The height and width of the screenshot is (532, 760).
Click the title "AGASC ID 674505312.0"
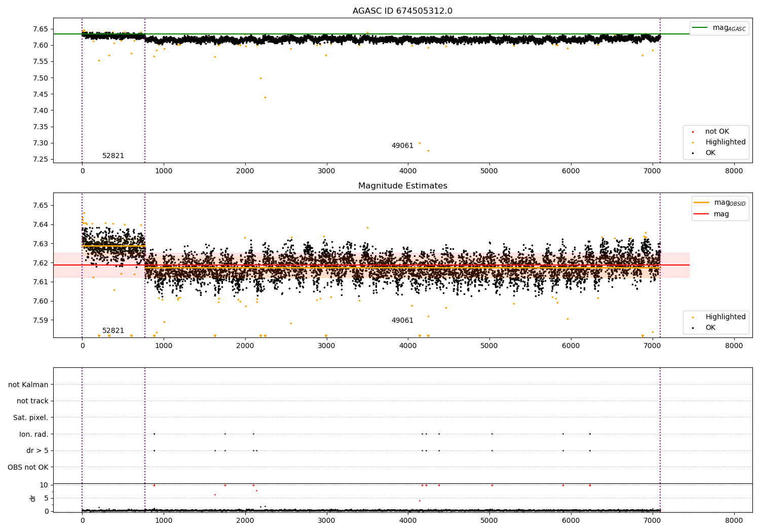[x=402, y=11]
